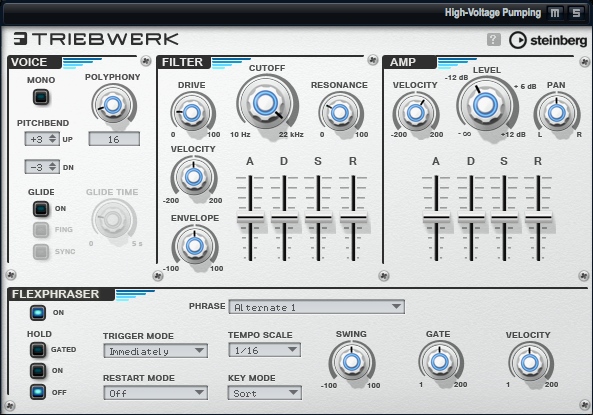Screen dimensions: 593x415
Task: Click the FlexPhraser Velocity knob
Action: [x=529, y=362]
